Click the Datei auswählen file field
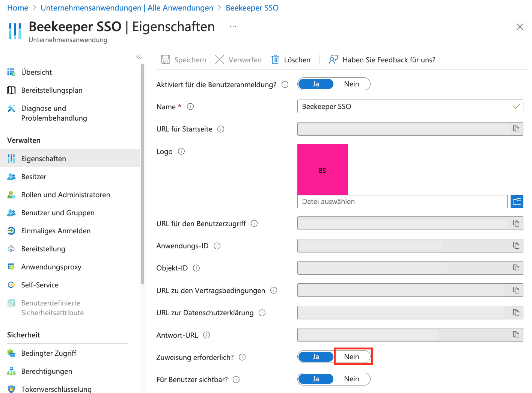 point(402,201)
